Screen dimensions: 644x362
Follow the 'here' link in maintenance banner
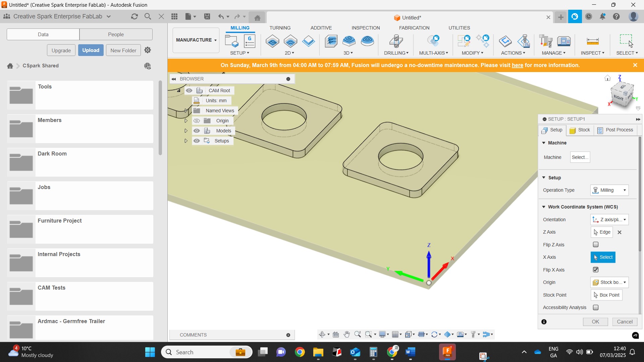click(x=517, y=65)
